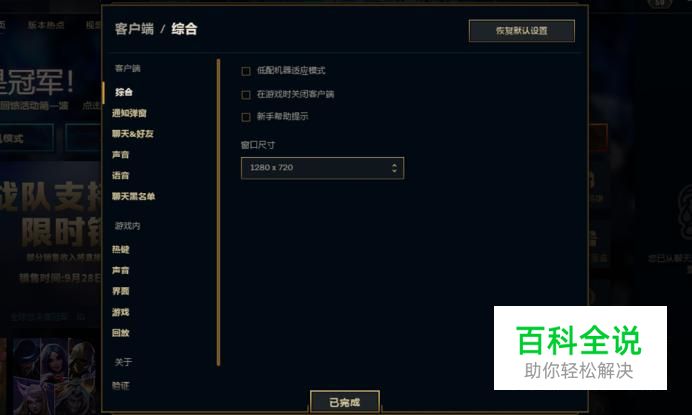Click the window size dropdown arrows
Screen dimensions: 692x415
(x=394, y=168)
